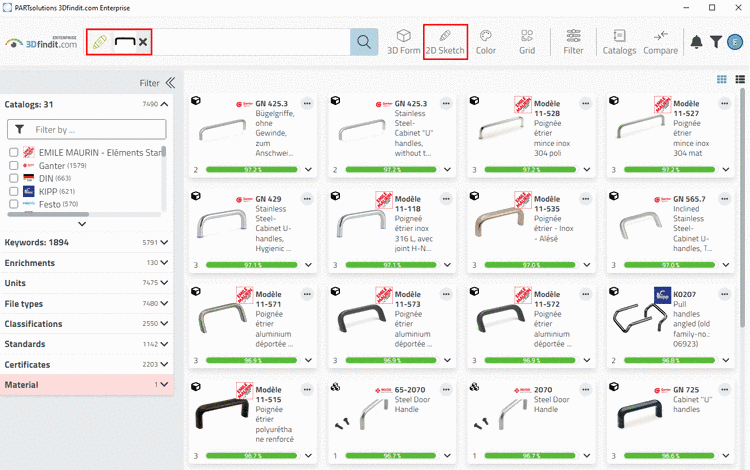Switch to list view

(740, 79)
